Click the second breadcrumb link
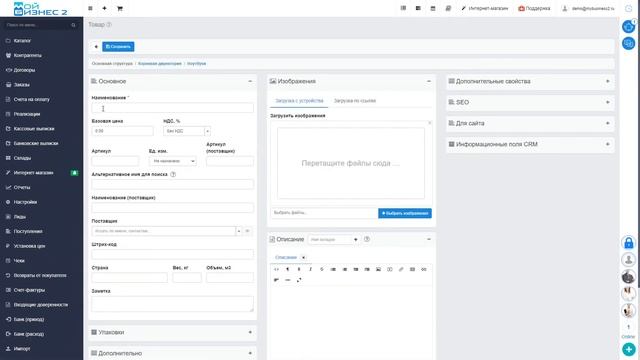 pos(160,64)
